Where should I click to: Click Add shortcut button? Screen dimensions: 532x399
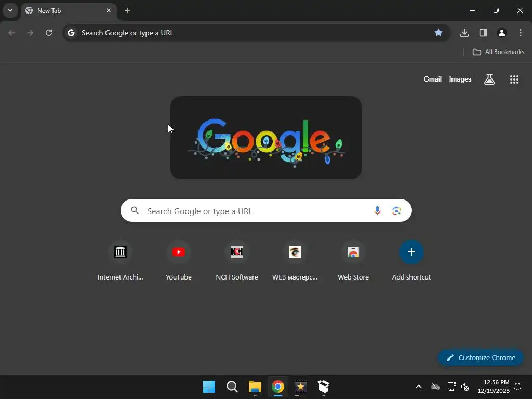point(411,261)
